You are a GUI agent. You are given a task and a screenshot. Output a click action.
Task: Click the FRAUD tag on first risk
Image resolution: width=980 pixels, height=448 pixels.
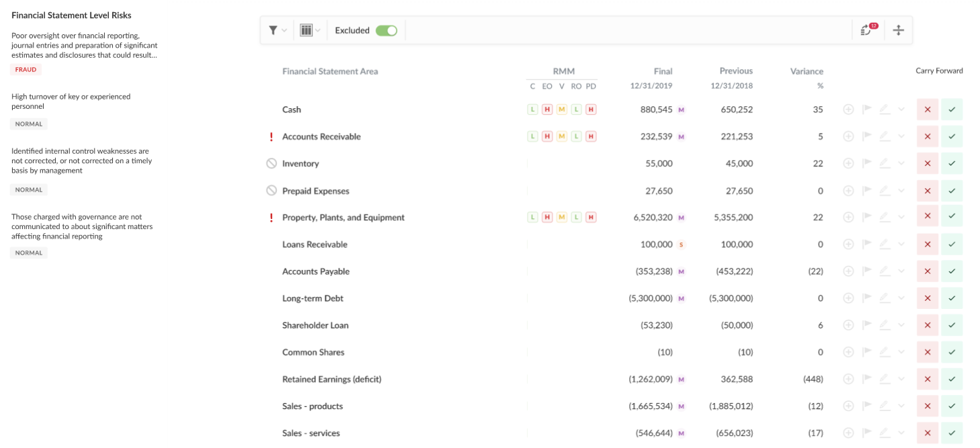click(26, 70)
